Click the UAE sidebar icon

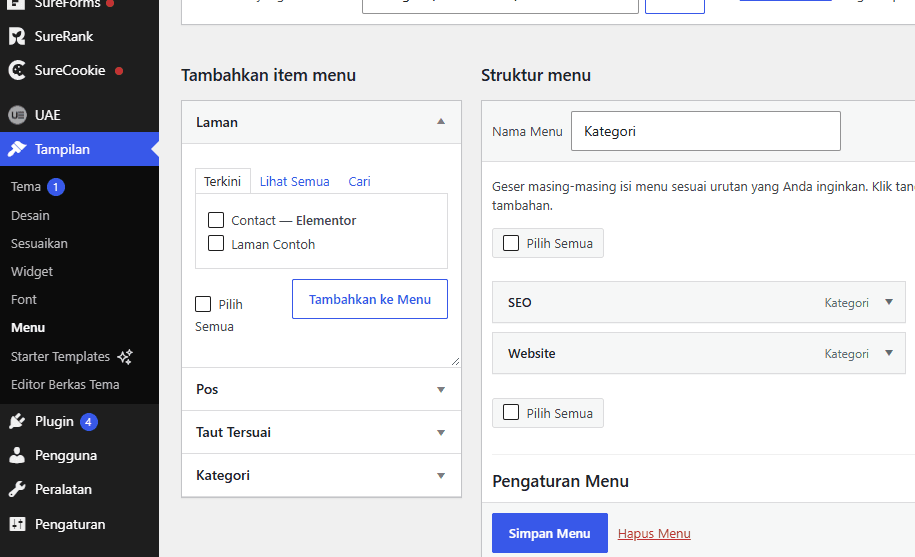click(x=17, y=115)
